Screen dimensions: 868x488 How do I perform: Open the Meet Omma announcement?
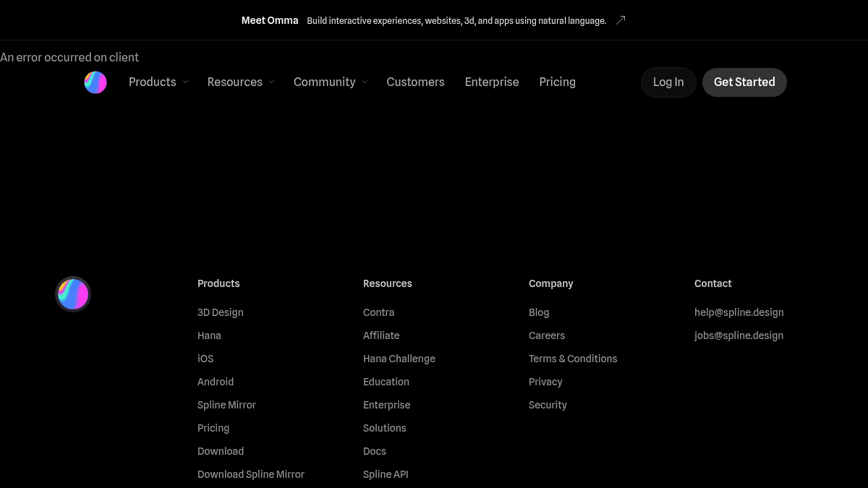pyautogui.click(x=433, y=20)
